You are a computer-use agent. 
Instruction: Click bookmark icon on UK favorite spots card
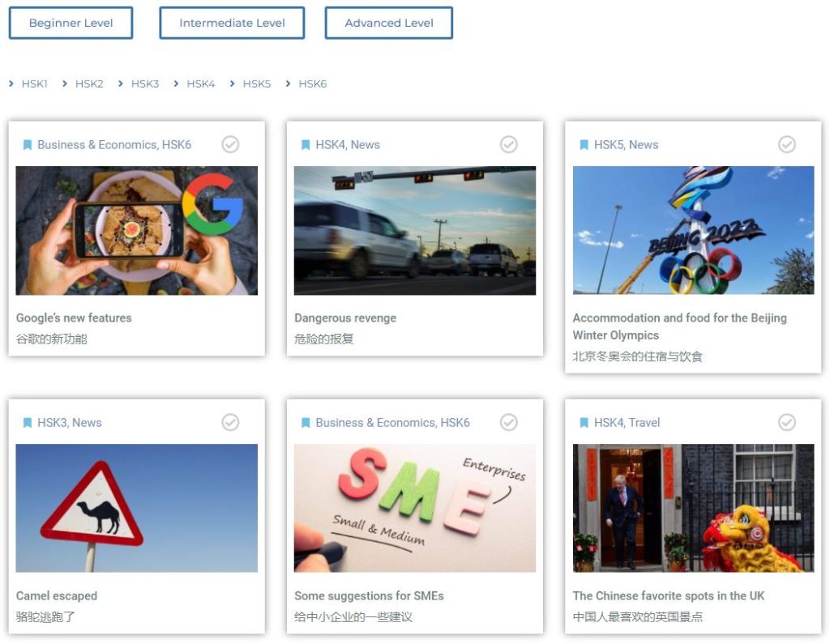coord(584,423)
